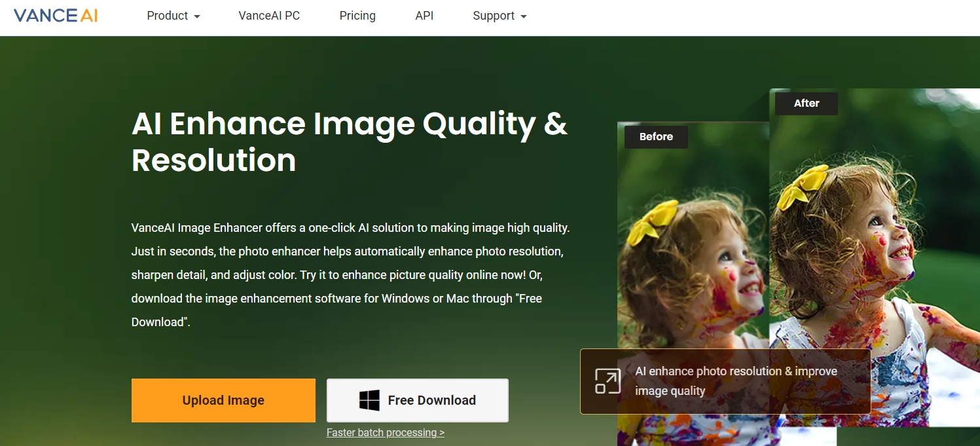
Task: Click the caption about AI photo resolution
Action: 736,381
